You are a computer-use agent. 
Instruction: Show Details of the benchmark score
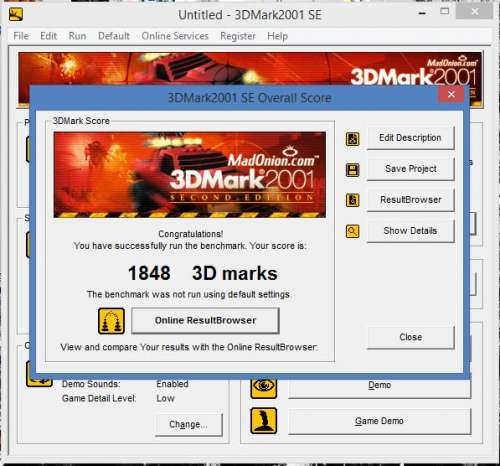tap(410, 231)
